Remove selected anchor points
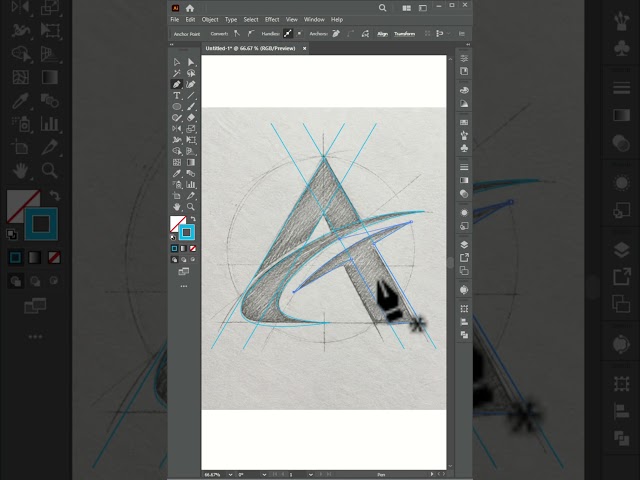 coord(336,34)
